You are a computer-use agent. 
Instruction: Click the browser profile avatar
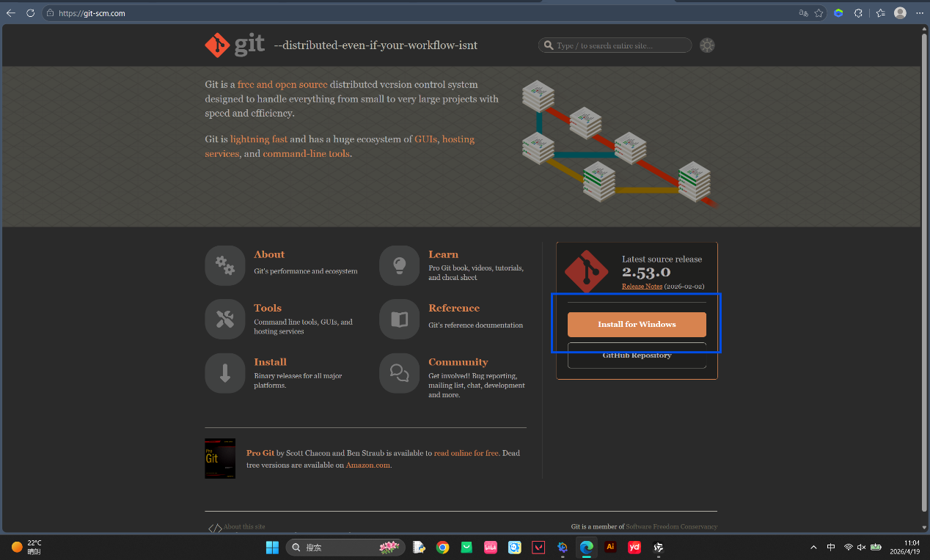click(x=900, y=13)
